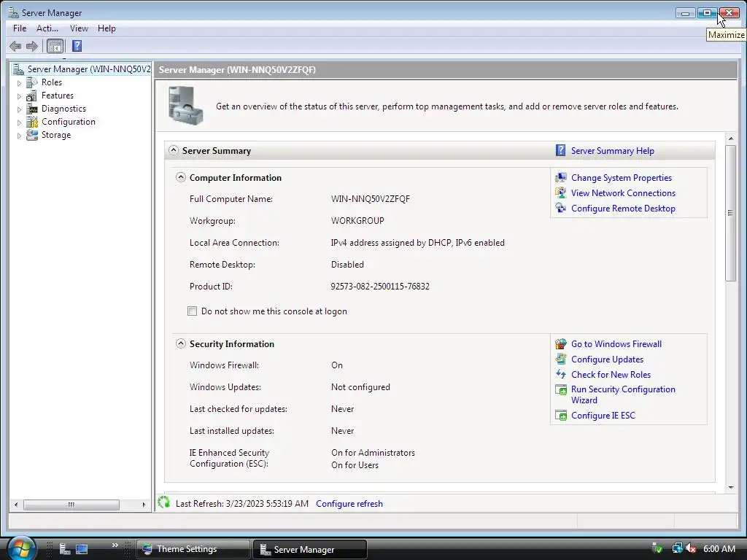Click the Show Desktop quick launch icon
The width and height of the screenshot is (747, 560).
82,549
